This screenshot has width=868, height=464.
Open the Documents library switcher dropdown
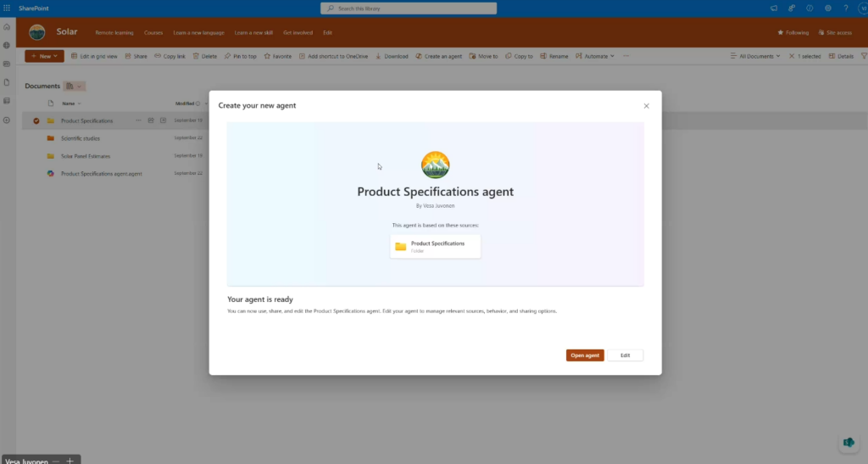75,86
